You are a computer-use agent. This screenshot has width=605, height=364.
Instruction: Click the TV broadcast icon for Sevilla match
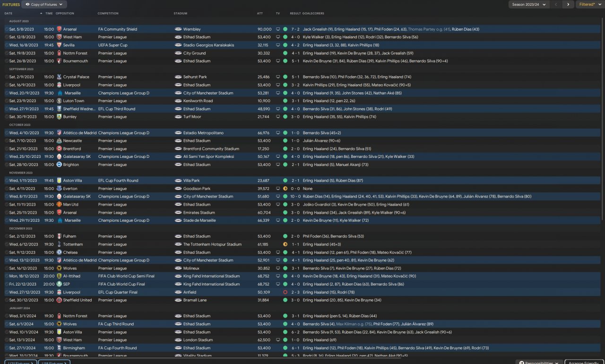(278, 45)
